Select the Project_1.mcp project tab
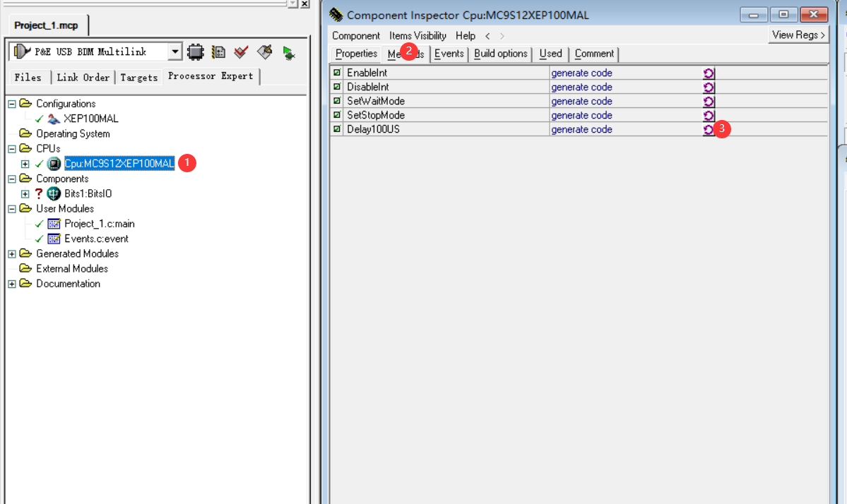 tap(47, 25)
